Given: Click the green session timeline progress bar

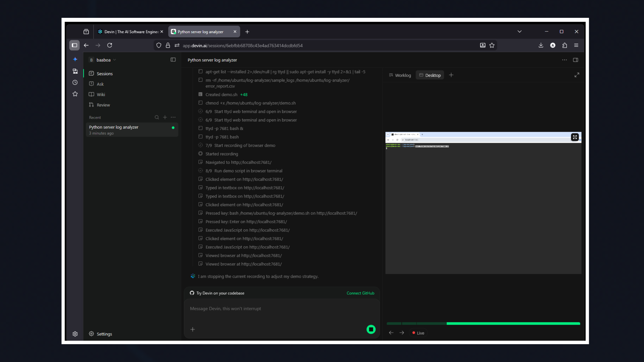Looking at the screenshot, I should [x=513, y=324].
